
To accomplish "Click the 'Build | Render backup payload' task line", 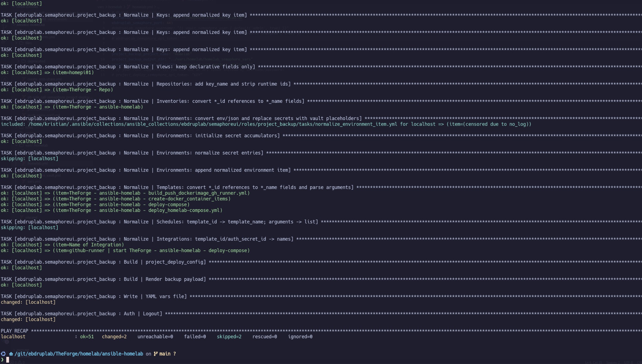I will [321, 279].
